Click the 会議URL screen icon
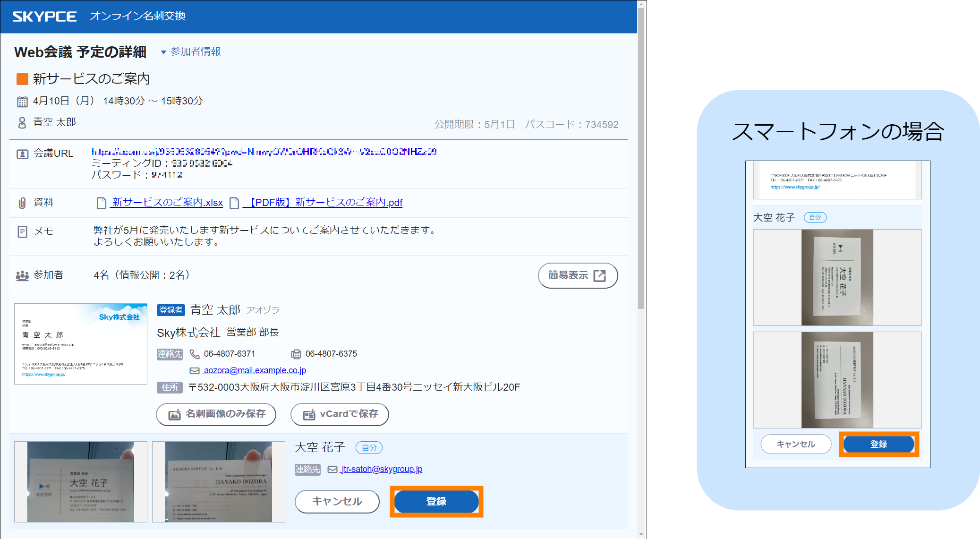Viewport: 980px width, 539px height. click(x=22, y=154)
